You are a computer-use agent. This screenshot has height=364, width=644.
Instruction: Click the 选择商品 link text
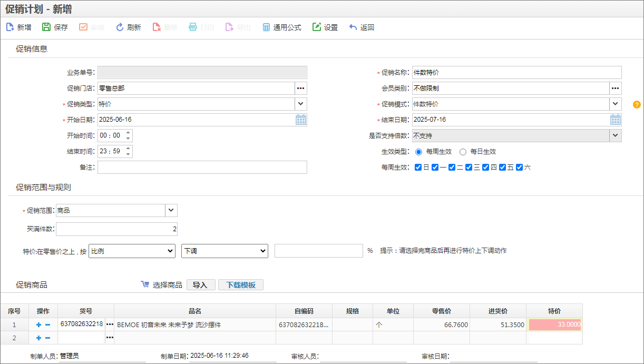point(168,285)
